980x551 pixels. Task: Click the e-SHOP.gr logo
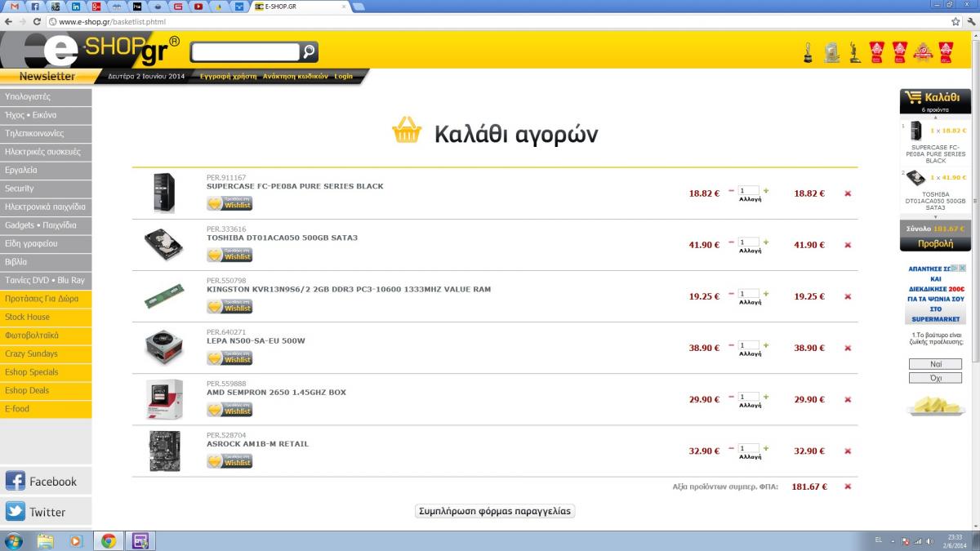click(90, 51)
